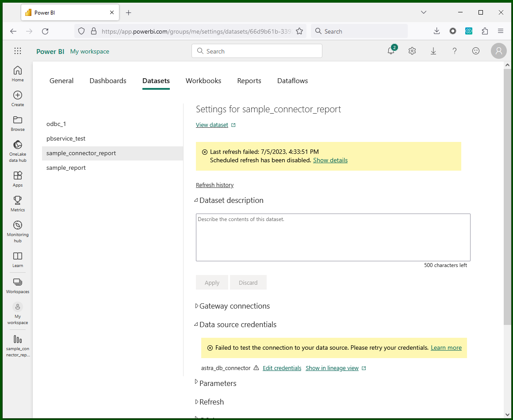Viewport: 513px width, 420px height.
Task: Switch to the General tab
Action: tap(61, 81)
